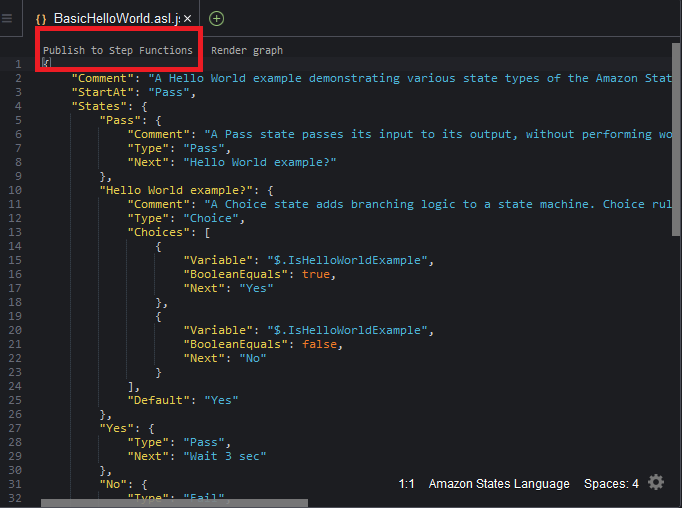Click Publish to Step Functions
This screenshot has width=682, height=508.
pos(118,50)
